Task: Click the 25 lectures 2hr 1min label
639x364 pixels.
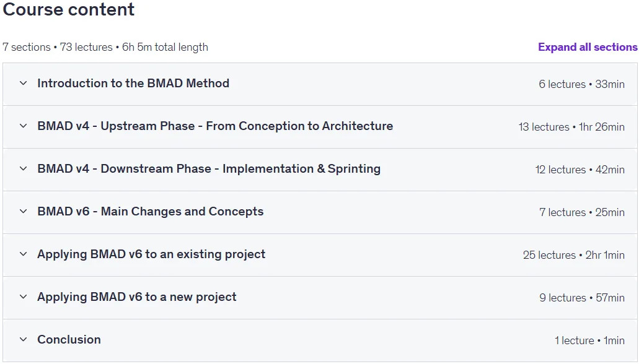Action: tap(573, 255)
